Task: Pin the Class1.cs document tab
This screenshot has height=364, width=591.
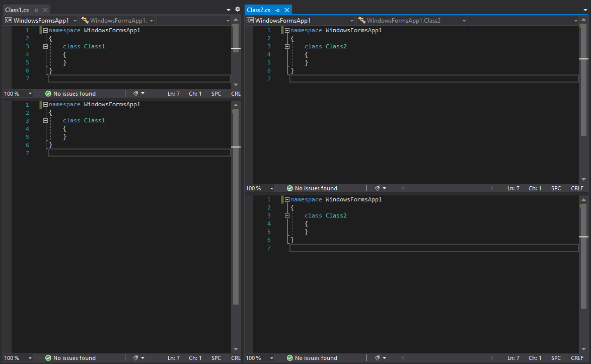Action: click(36, 9)
